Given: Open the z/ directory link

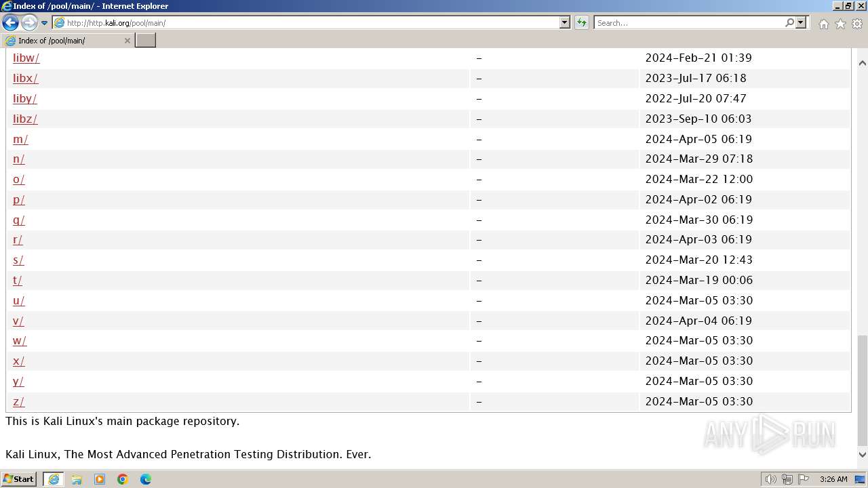Looking at the screenshot, I should [x=18, y=401].
